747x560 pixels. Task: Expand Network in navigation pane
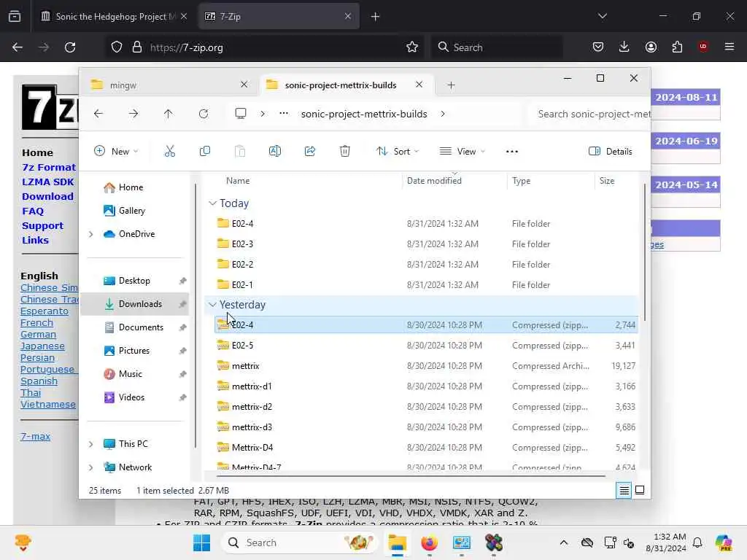pos(90,467)
